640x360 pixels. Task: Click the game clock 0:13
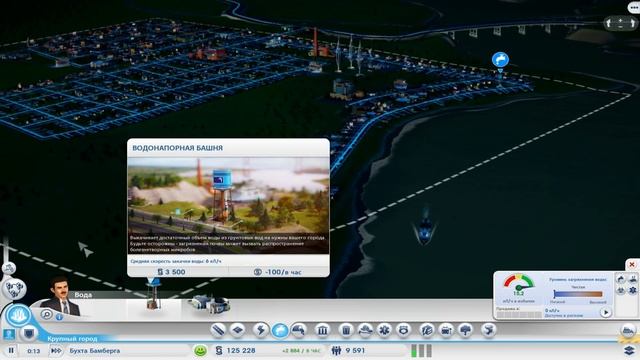33,351
